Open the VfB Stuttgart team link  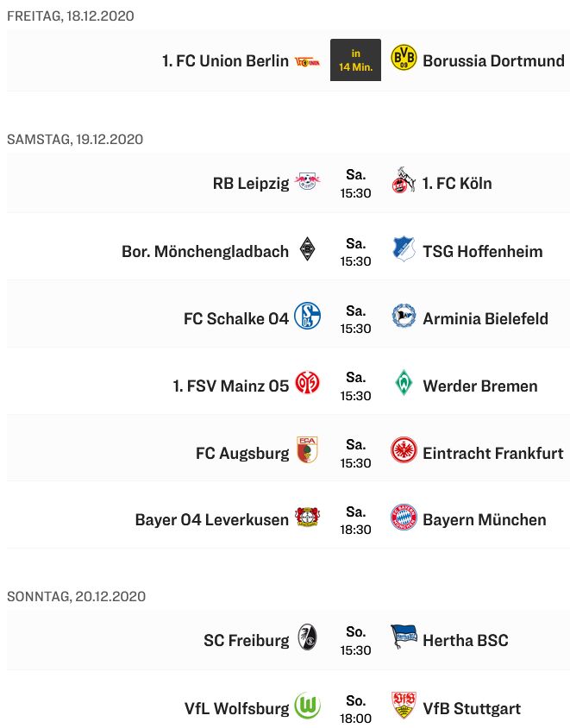click(x=472, y=708)
